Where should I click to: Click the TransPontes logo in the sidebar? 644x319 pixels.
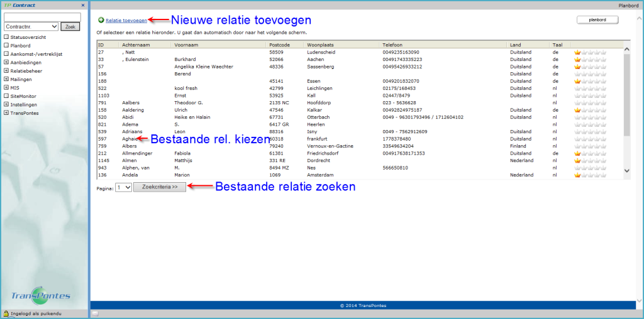(42, 296)
